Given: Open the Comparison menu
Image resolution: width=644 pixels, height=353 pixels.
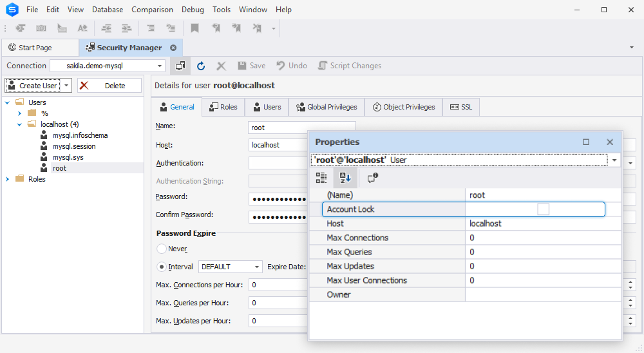Looking at the screenshot, I should [x=152, y=10].
